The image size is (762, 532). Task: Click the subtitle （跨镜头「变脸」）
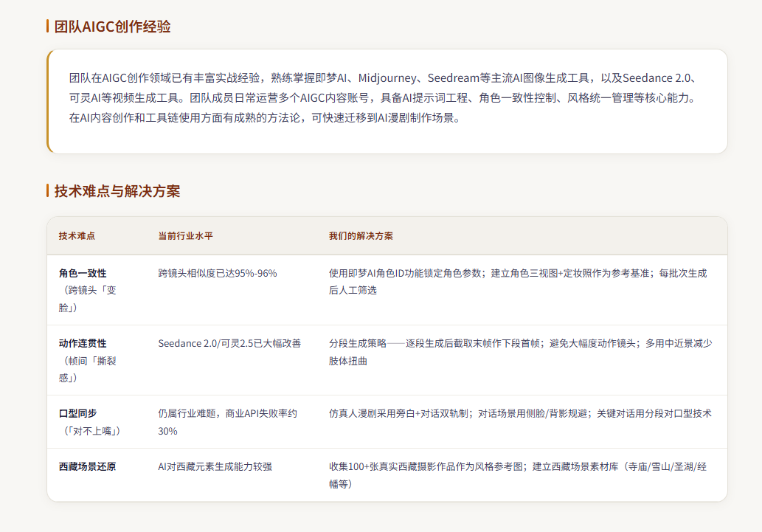(x=88, y=299)
